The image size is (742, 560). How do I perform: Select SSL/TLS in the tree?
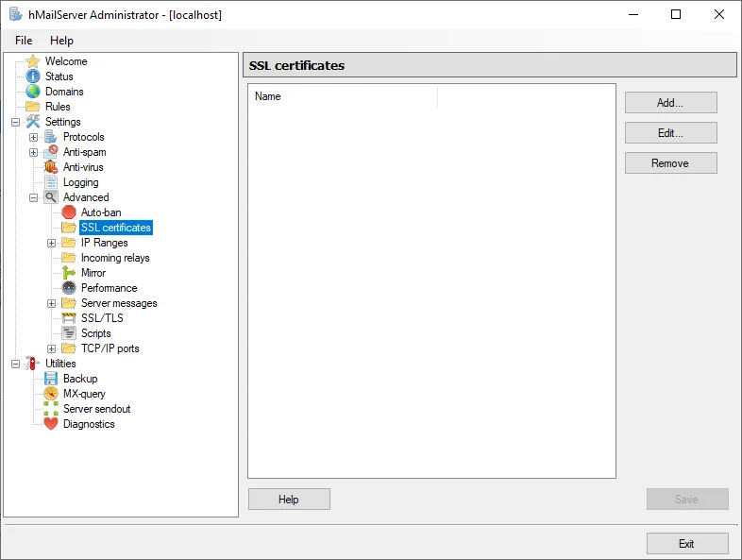pos(102,318)
